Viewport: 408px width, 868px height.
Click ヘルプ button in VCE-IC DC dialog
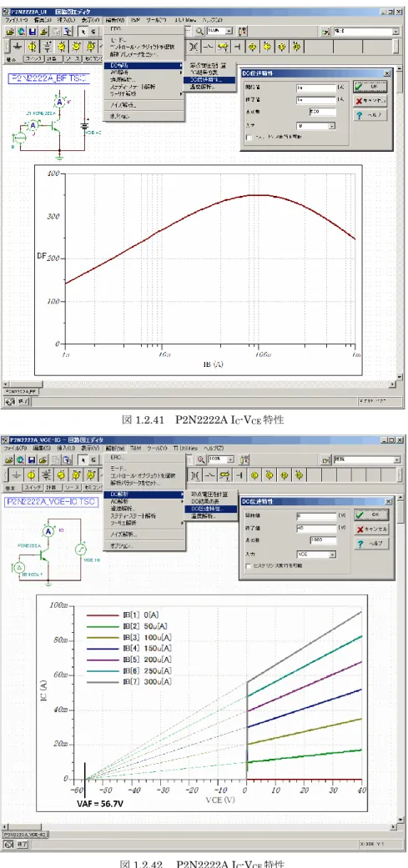point(371,544)
